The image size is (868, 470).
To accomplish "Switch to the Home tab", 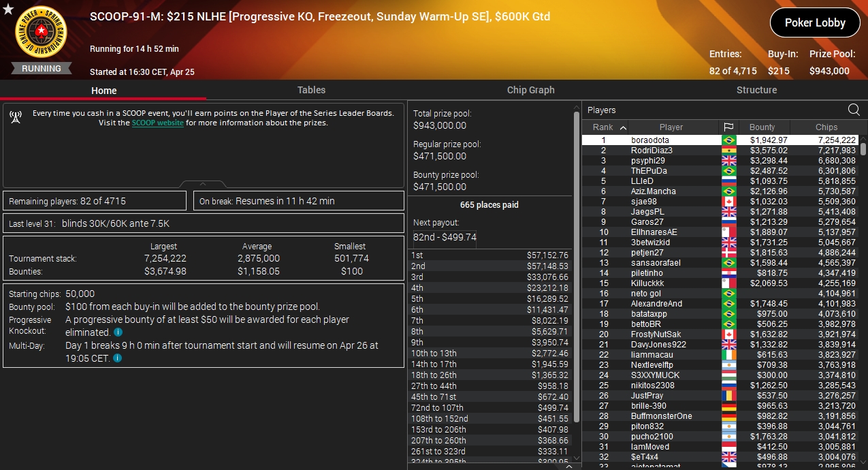I will point(103,90).
